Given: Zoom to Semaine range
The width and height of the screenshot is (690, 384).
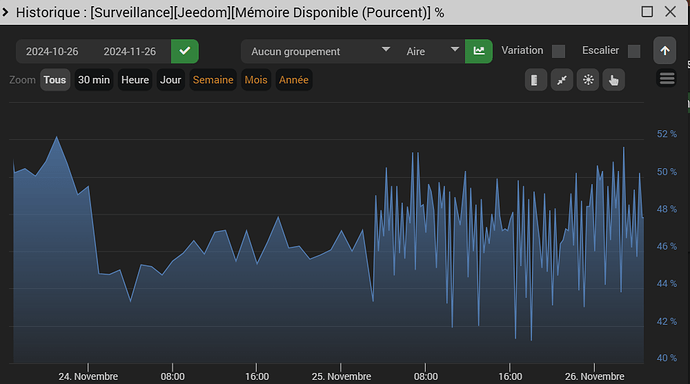Looking at the screenshot, I should tap(213, 80).
